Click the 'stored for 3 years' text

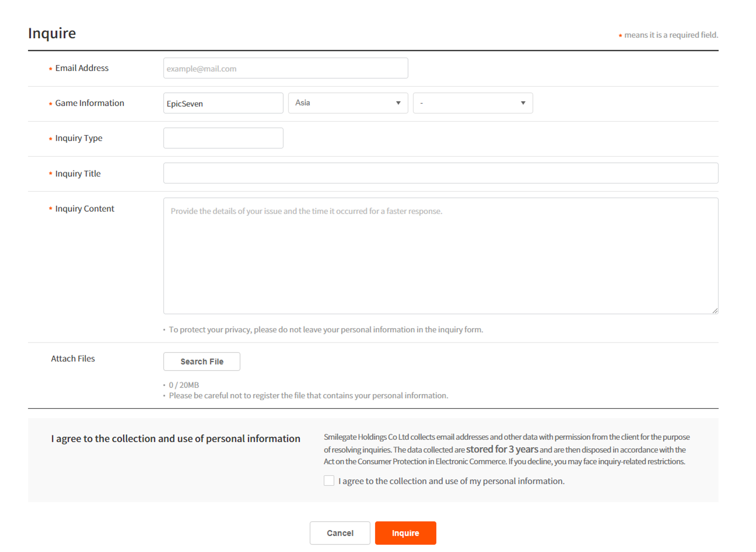click(502, 449)
